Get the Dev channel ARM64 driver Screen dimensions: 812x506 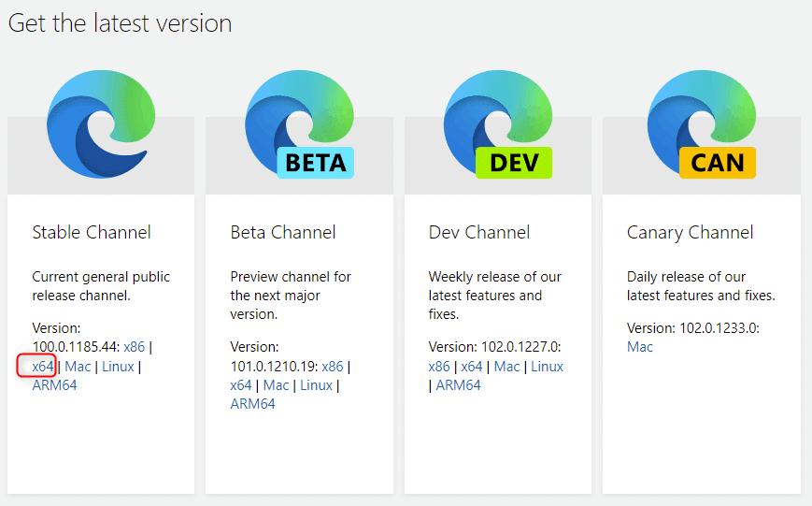458,384
